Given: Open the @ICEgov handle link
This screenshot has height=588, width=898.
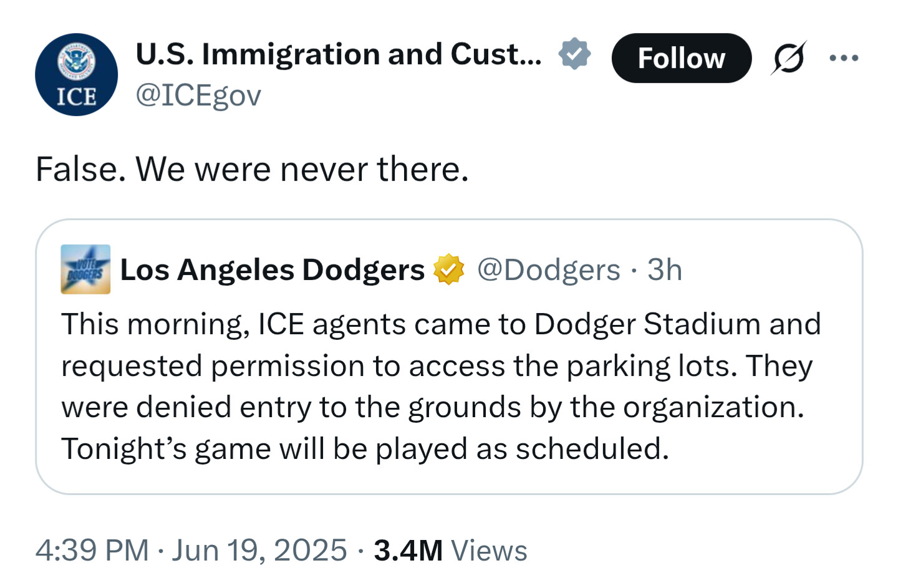Looking at the screenshot, I should [x=198, y=95].
